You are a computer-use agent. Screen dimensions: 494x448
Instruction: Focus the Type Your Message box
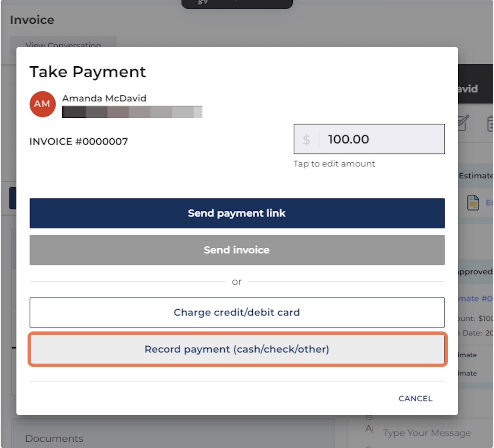426,433
